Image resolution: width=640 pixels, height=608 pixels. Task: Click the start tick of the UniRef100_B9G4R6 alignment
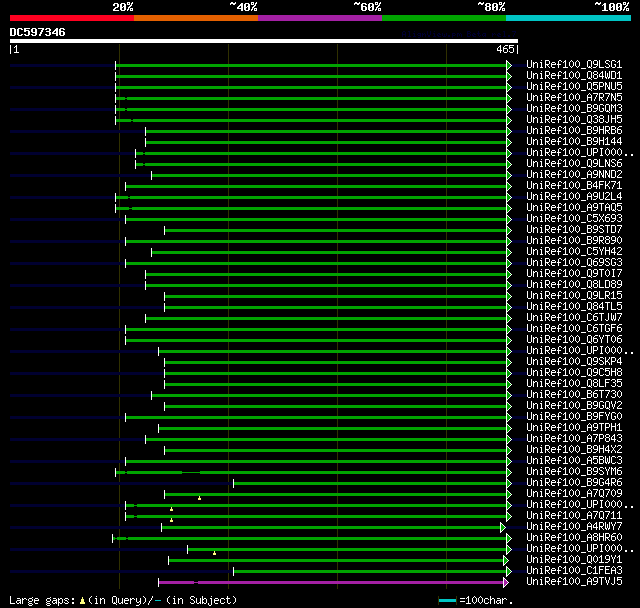233,484
